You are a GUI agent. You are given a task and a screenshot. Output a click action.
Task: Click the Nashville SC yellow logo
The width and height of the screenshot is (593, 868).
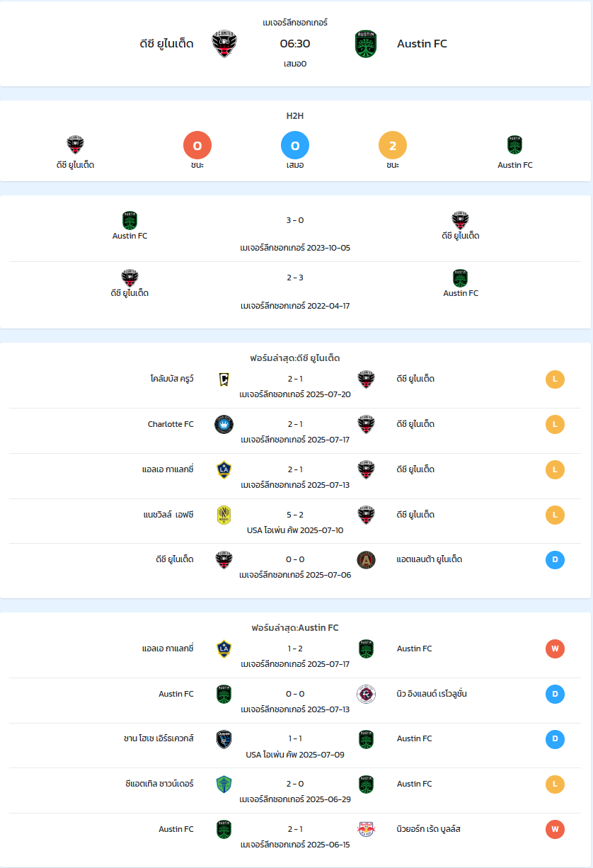click(224, 515)
